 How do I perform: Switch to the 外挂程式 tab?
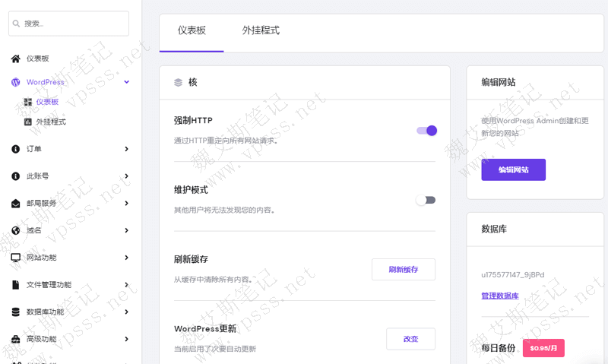point(261,31)
